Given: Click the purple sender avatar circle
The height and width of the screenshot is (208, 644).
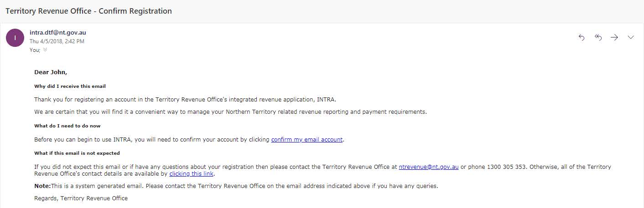Looking at the screenshot, I should point(15,37).
